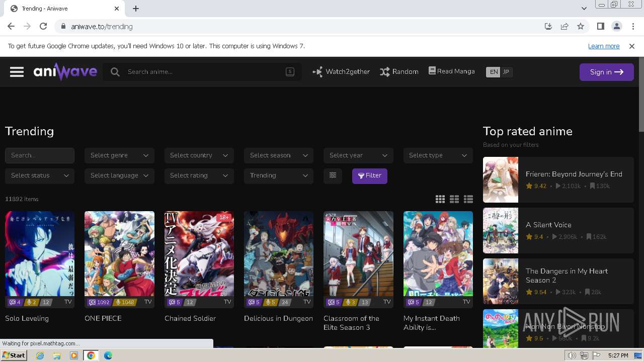644x362 pixels.
Task: Bookmark this page with the star icon
Action: pos(581,26)
